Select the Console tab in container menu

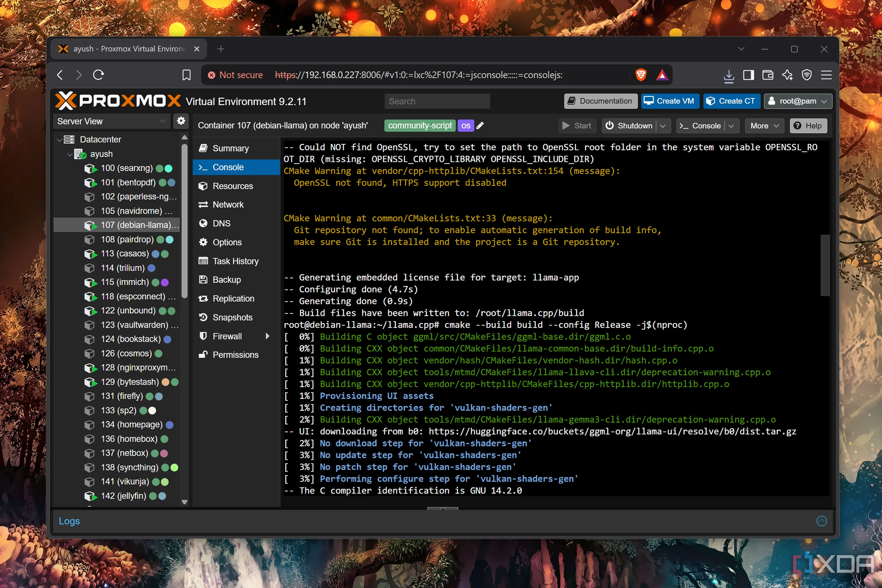(x=236, y=167)
